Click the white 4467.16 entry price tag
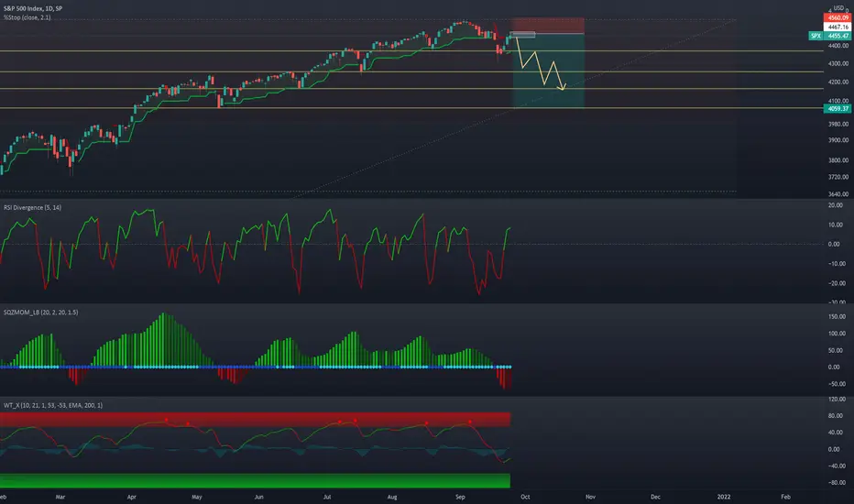The width and height of the screenshot is (854, 504). [838, 27]
